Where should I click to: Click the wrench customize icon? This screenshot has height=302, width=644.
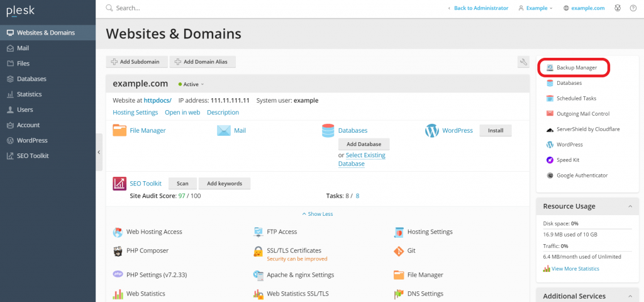click(x=523, y=62)
